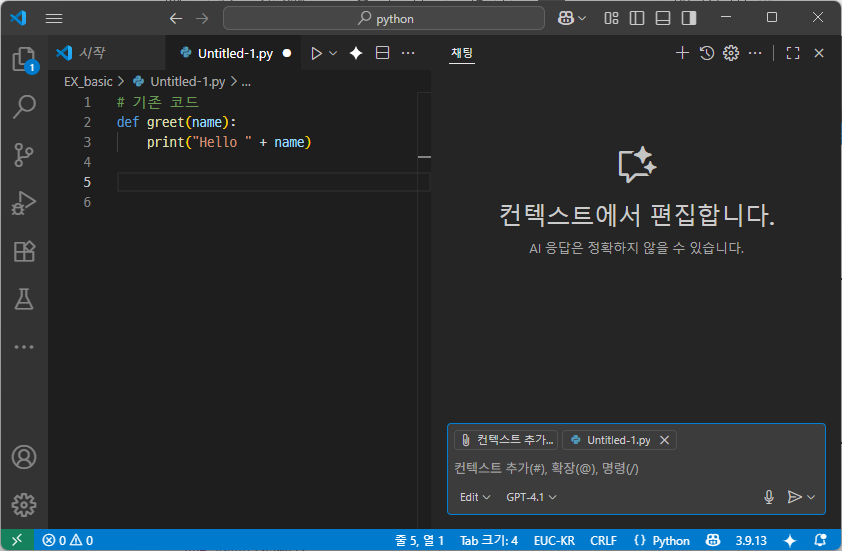Go back with the left arrow
This screenshot has height=551, width=842.
point(176,18)
